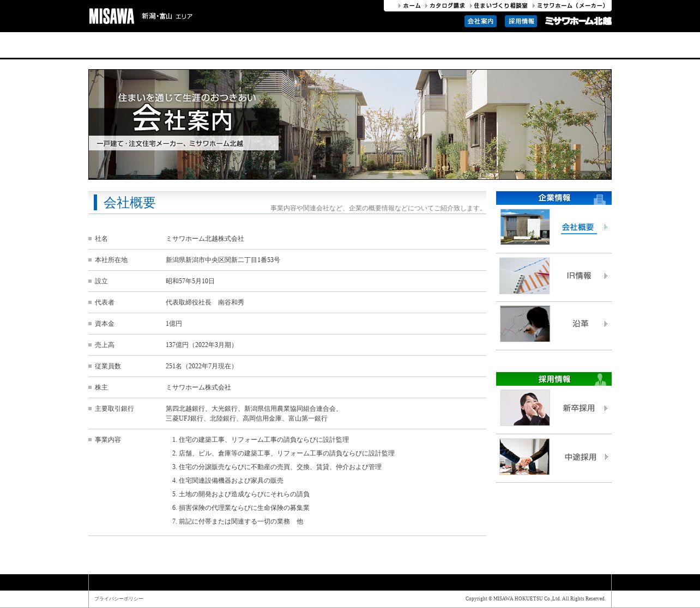The width and height of the screenshot is (700, 608).
Task: Select employee count 251名（2022年7月現在）
Action: tap(202, 366)
